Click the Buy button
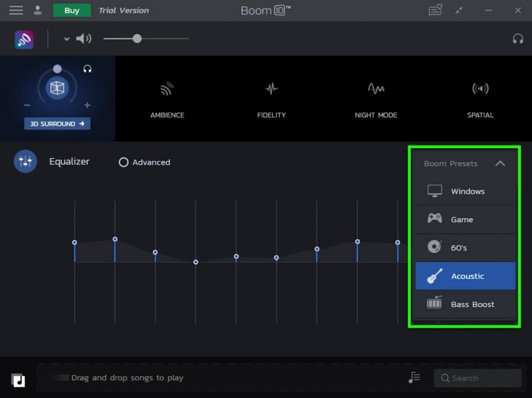Screen dimensions: 532x398 [x=72, y=10]
